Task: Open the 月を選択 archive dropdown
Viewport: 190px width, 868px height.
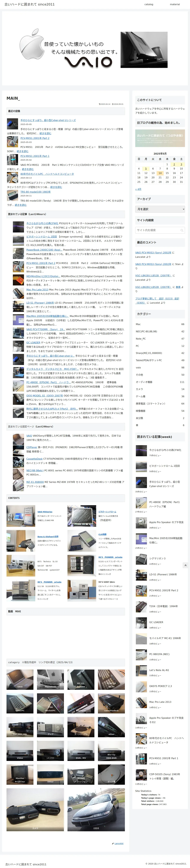Action: point(160,209)
